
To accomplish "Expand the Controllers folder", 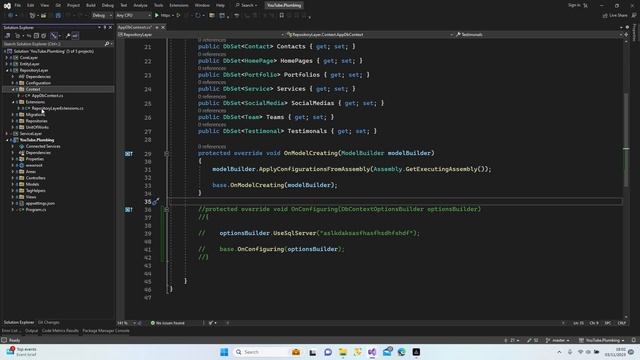I will tap(13, 178).
